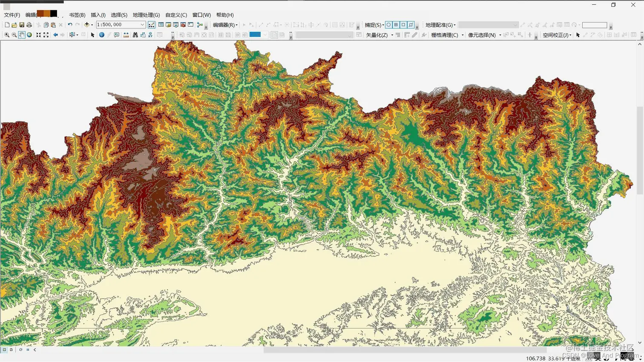The image size is (644, 362).
Task: Switch to data view
Action: tap(4, 350)
